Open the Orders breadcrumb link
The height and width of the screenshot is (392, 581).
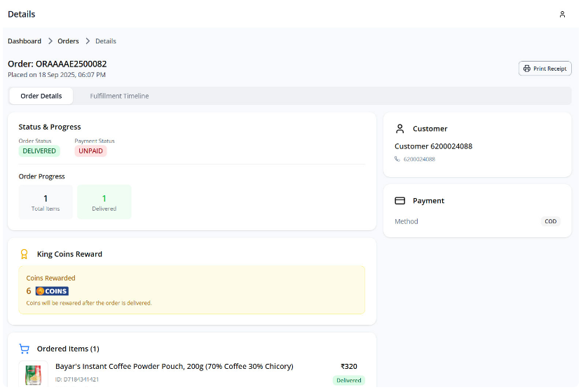(x=68, y=41)
